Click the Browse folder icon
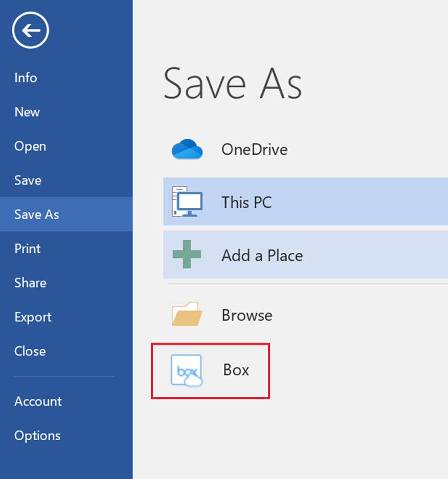448x479 pixels. point(187,314)
